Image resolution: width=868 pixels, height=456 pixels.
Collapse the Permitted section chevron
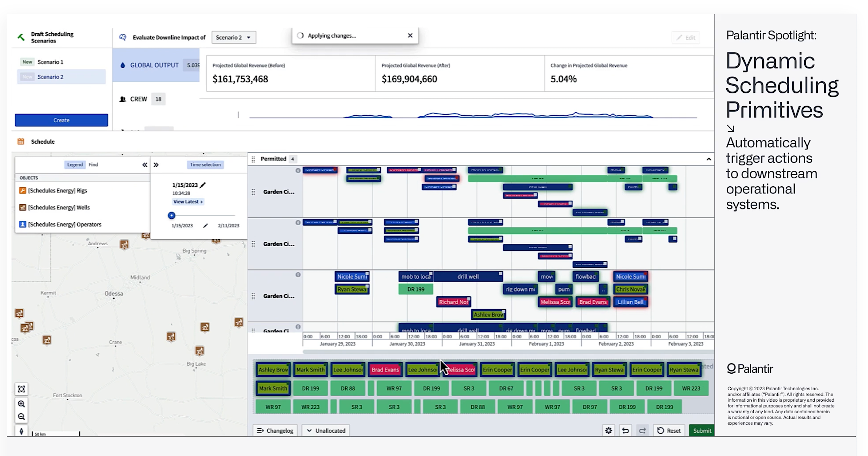709,159
